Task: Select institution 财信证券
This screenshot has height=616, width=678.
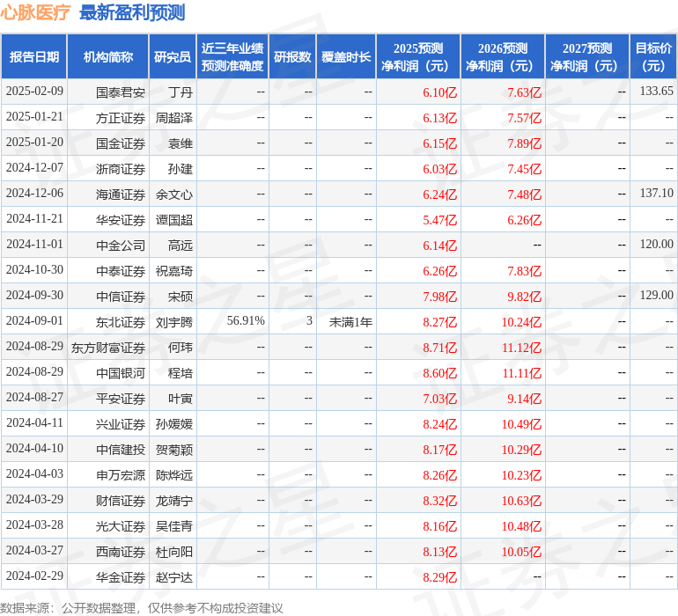Action: [121, 501]
